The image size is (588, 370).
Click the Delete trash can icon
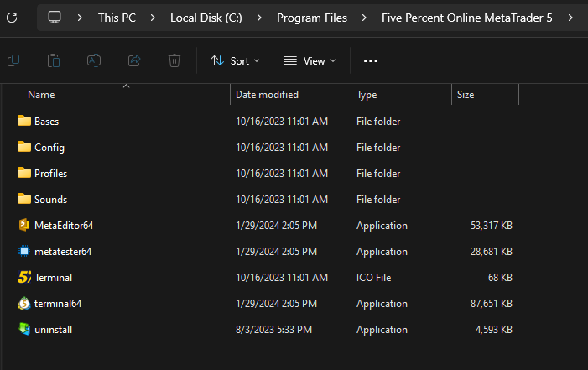[x=174, y=60]
